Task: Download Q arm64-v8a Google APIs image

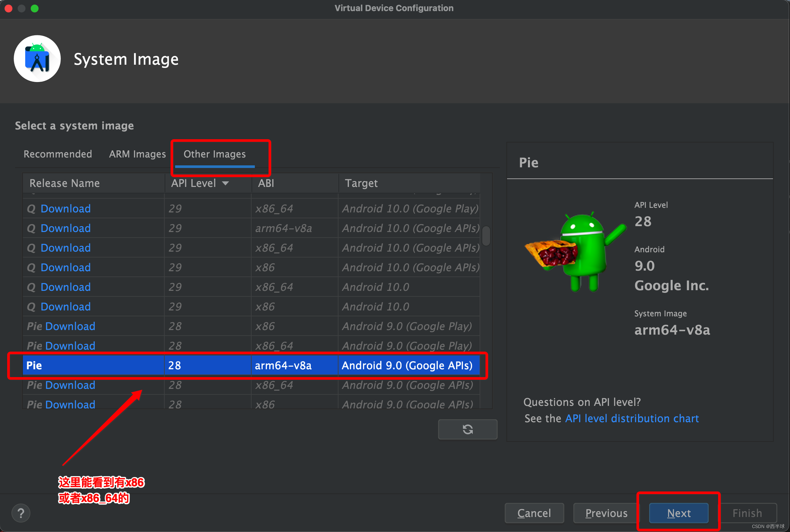Action: 65,228
